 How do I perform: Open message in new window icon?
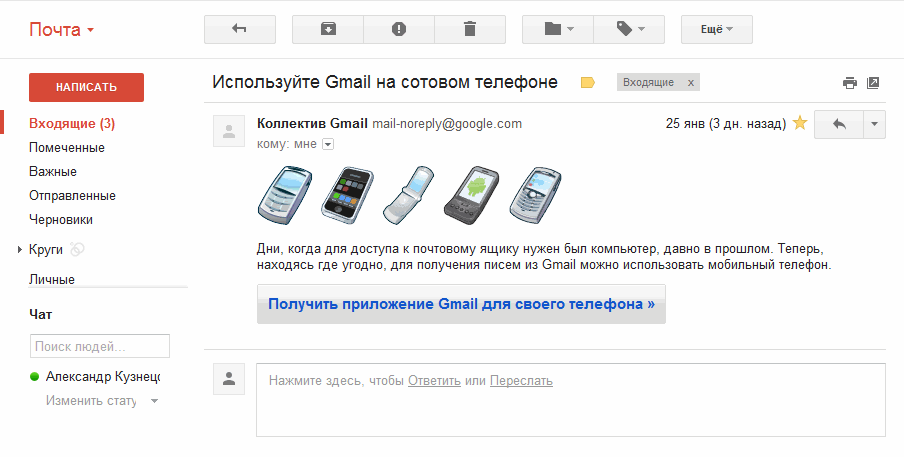(x=873, y=83)
